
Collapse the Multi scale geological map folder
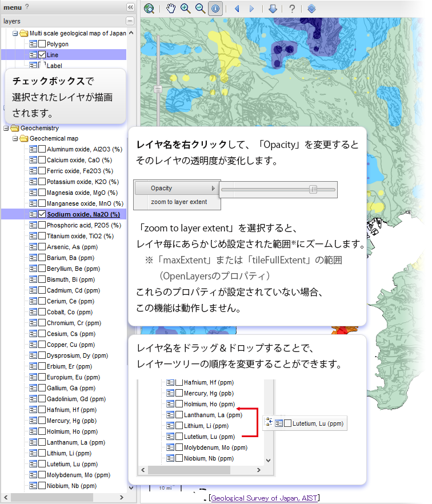(15, 33)
